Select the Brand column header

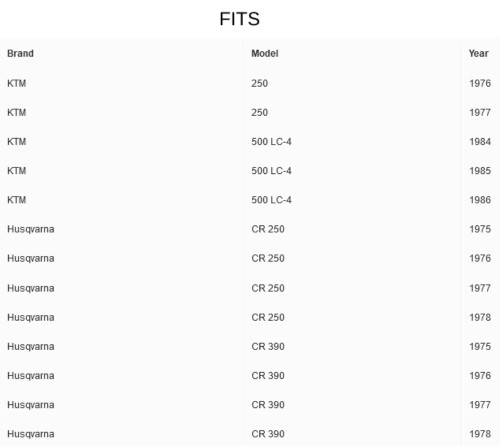coord(20,53)
